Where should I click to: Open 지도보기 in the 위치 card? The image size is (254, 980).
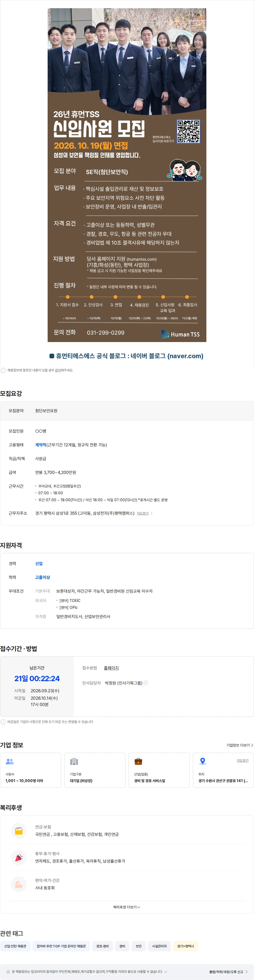coord(243,760)
